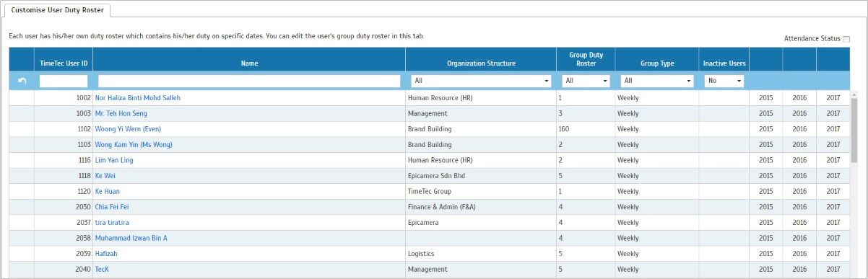868x279 pixels.
Task: Click 2016 in Ke Huan's row
Action: pos(800,191)
